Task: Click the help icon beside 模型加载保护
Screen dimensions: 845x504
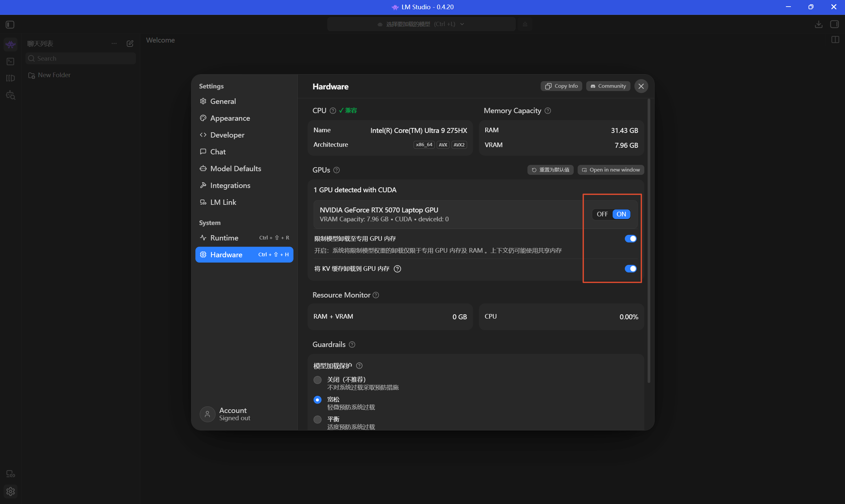Action: click(359, 366)
